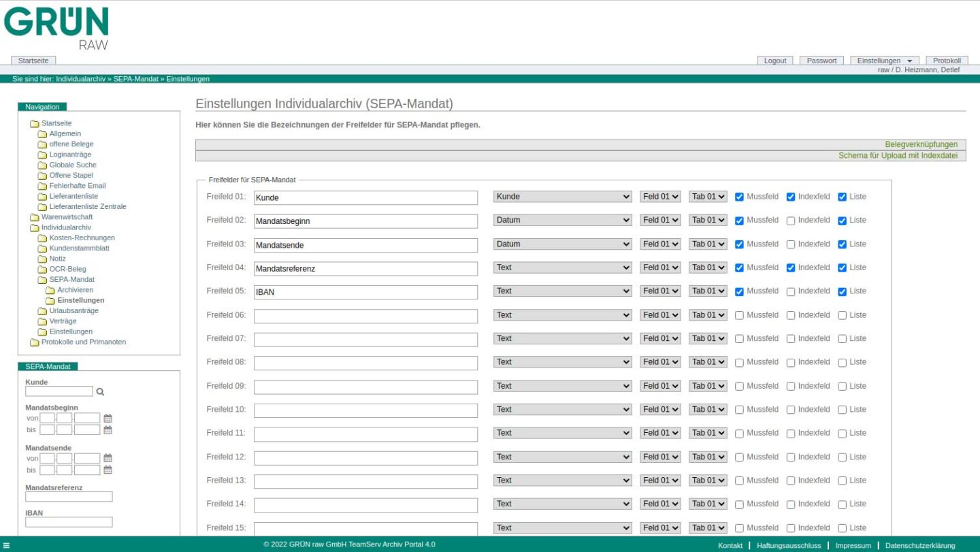Screen dimensions: 980x552
Task: Click the Logout tab
Action: click(775, 61)
